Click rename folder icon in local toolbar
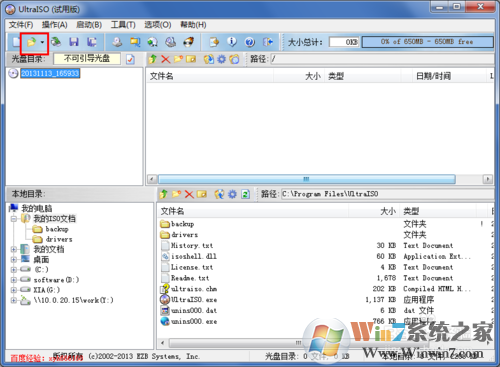 [202, 194]
